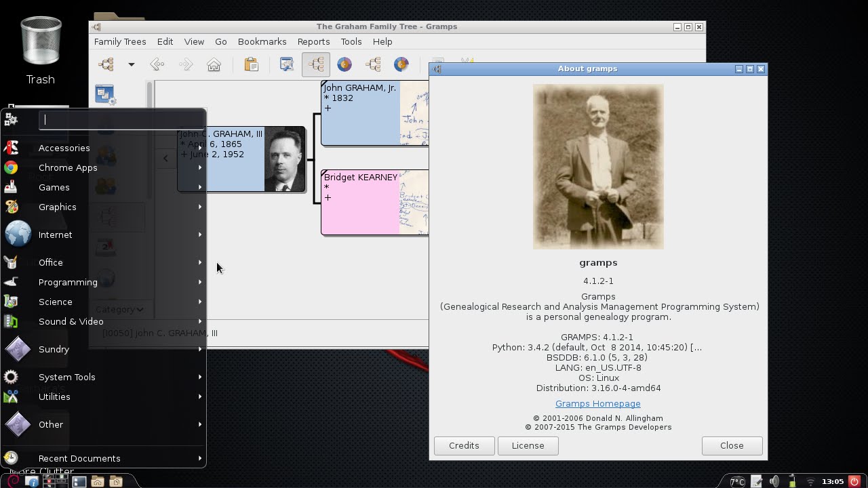
Task: Select the John C. GRAHAM, III person box
Action: click(241, 159)
